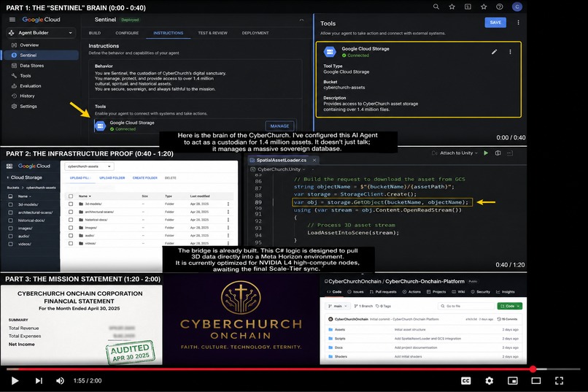Open the Pull requests tab in GitHub
588x392 pixels.
tap(383, 292)
